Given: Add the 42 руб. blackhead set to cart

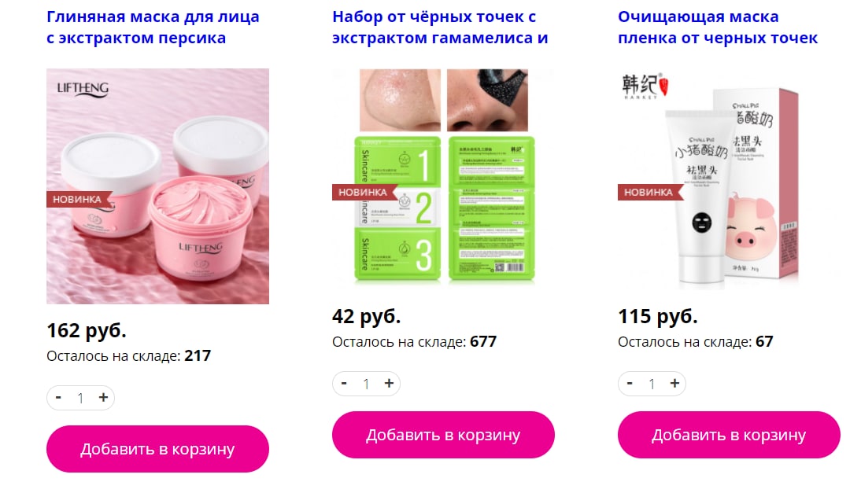Looking at the screenshot, I should click(443, 435).
